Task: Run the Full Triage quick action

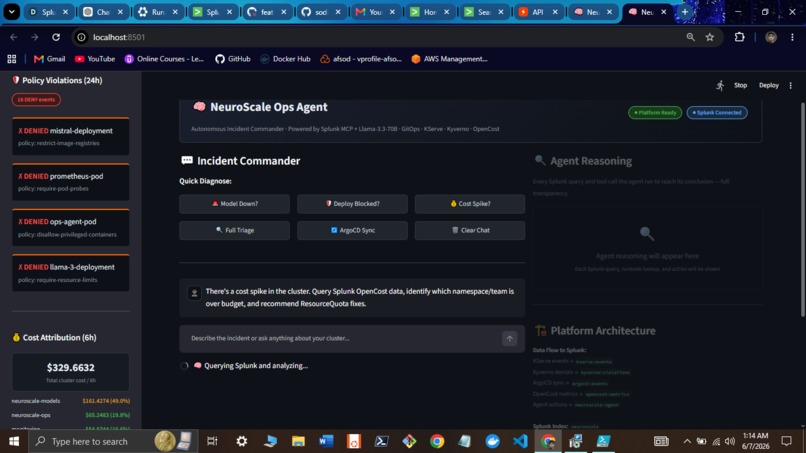Action: [x=234, y=230]
